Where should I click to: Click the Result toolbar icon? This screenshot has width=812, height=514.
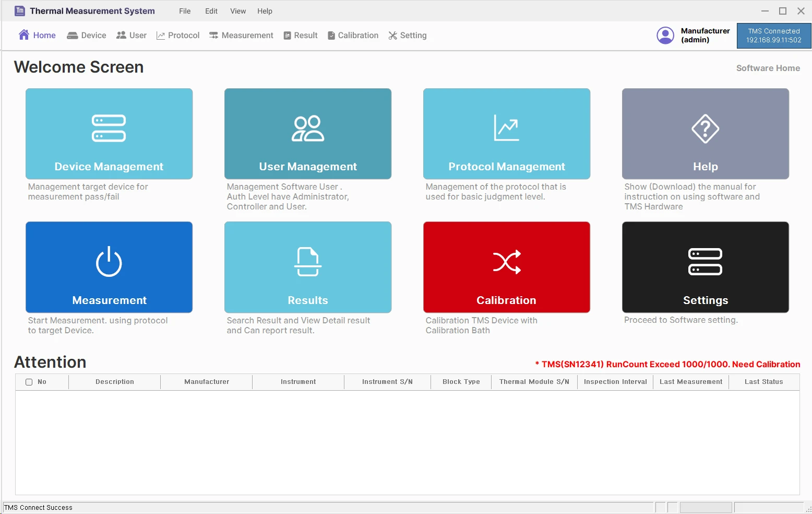click(x=287, y=36)
